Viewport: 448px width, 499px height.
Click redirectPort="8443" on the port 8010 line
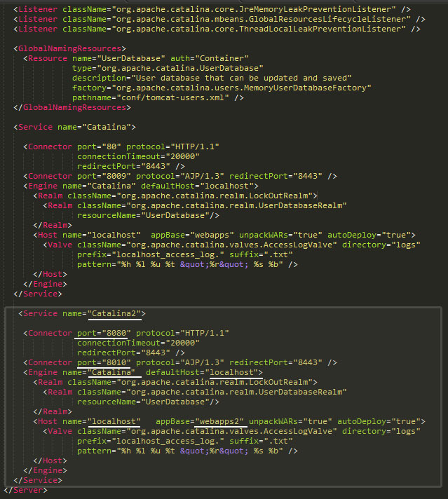pyautogui.click(x=276, y=362)
